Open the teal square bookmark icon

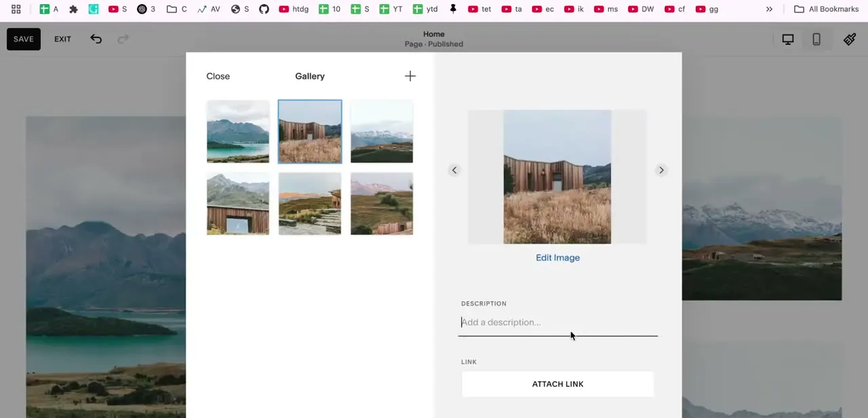94,9
